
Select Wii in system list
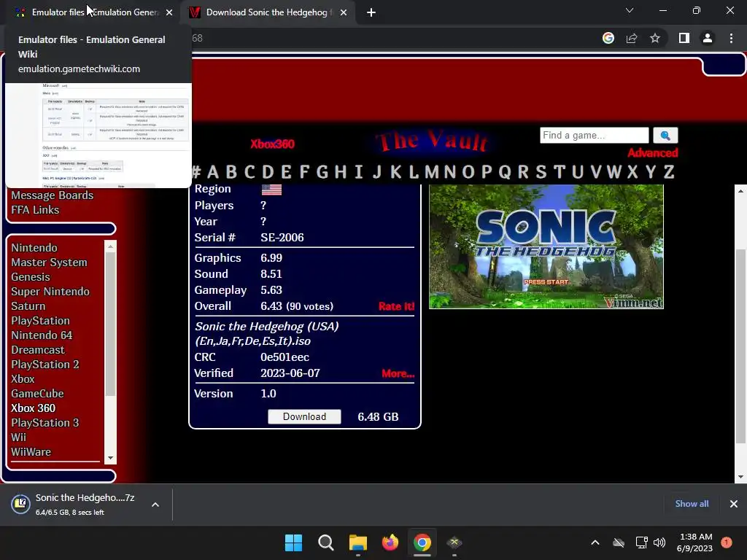(x=18, y=437)
